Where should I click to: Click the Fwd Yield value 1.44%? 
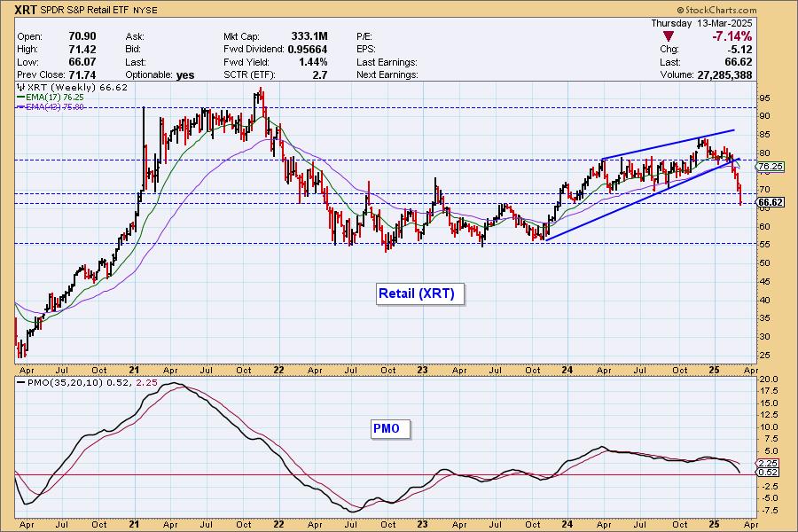tap(311, 62)
